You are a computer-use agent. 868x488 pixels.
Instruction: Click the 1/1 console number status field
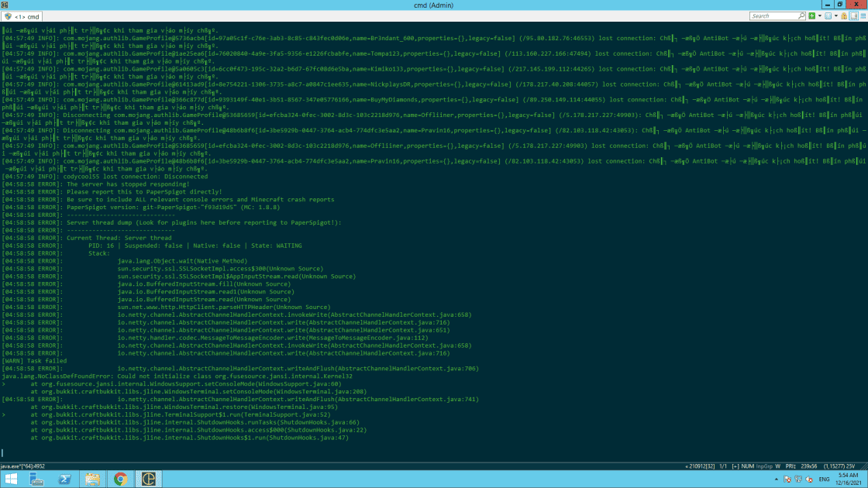723,466
